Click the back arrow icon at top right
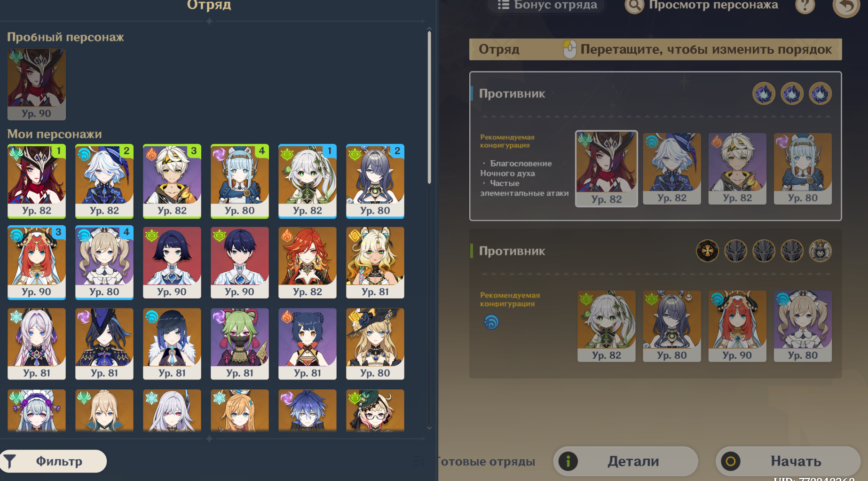The width and height of the screenshot is (868, 481). coord(846,7)
